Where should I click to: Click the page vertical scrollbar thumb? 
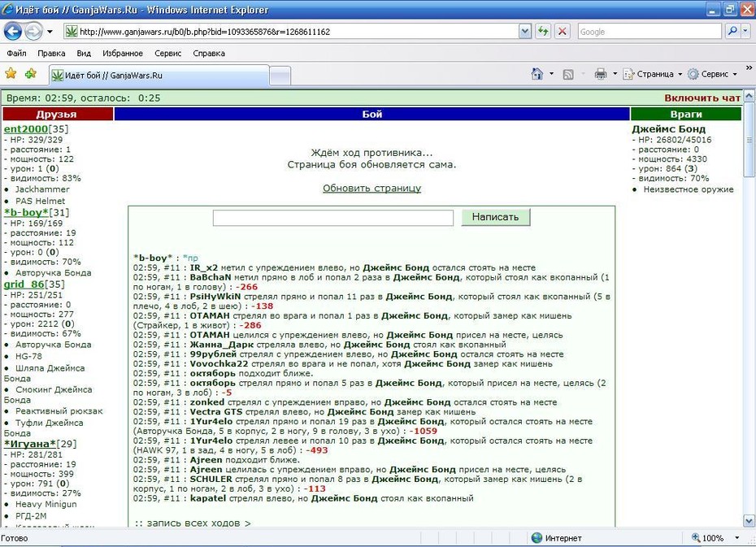[749, 140]
